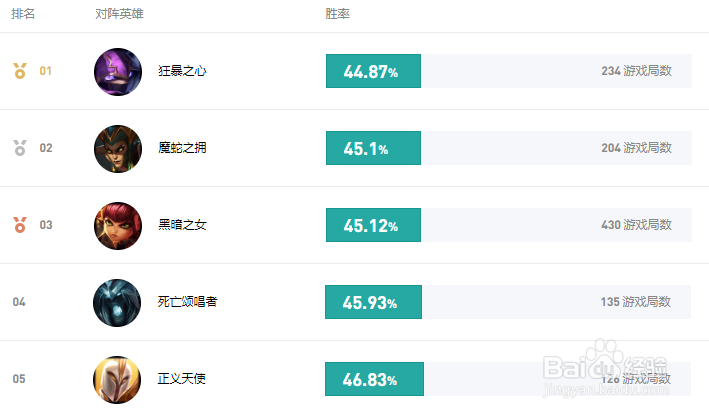Click the 234 游戏局数 label
709x415 pixels.
coord(637,71)
